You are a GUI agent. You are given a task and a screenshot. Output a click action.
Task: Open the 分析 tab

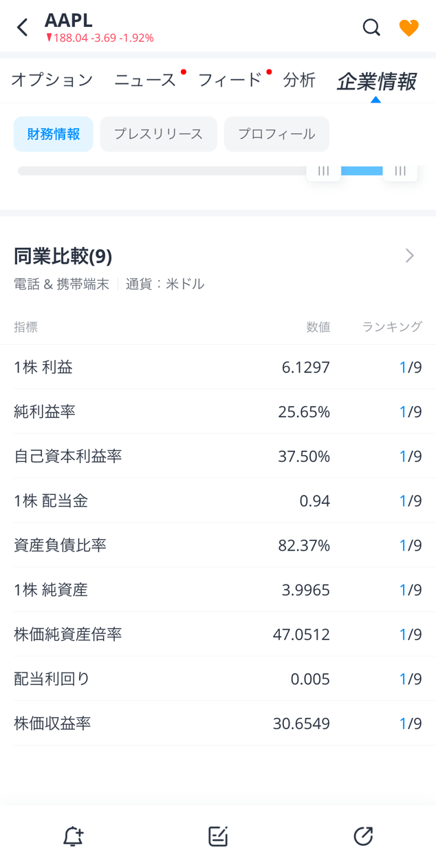(x=299, y=80)
